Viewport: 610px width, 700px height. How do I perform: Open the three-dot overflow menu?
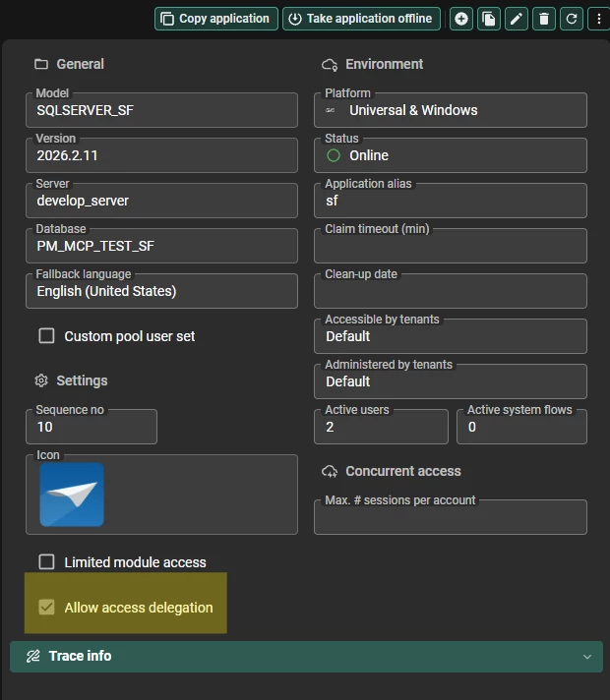pyautogui.click(x=599, y=19)
